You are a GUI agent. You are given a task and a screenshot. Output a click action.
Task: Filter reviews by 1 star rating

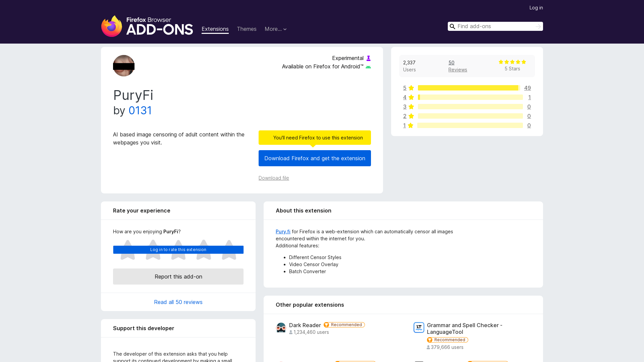(408, 125)
